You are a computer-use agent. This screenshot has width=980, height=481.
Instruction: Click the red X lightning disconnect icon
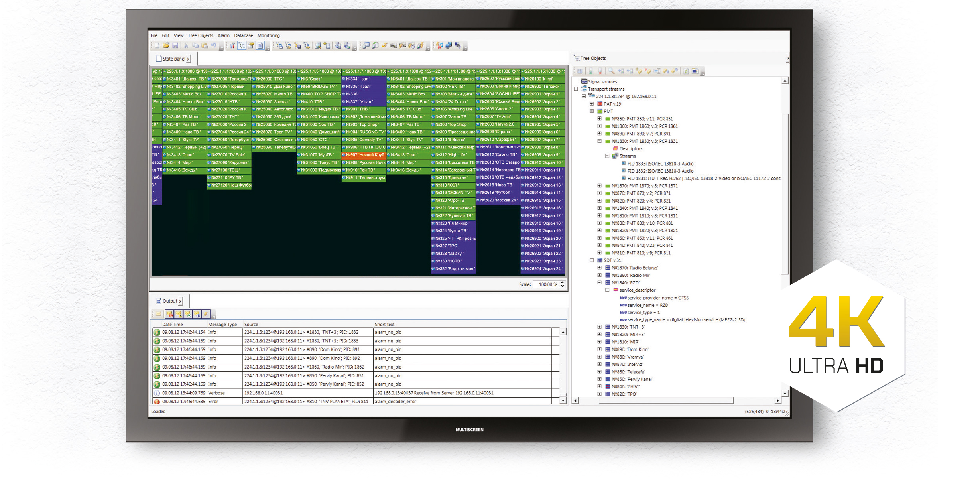tap(439, 46)
